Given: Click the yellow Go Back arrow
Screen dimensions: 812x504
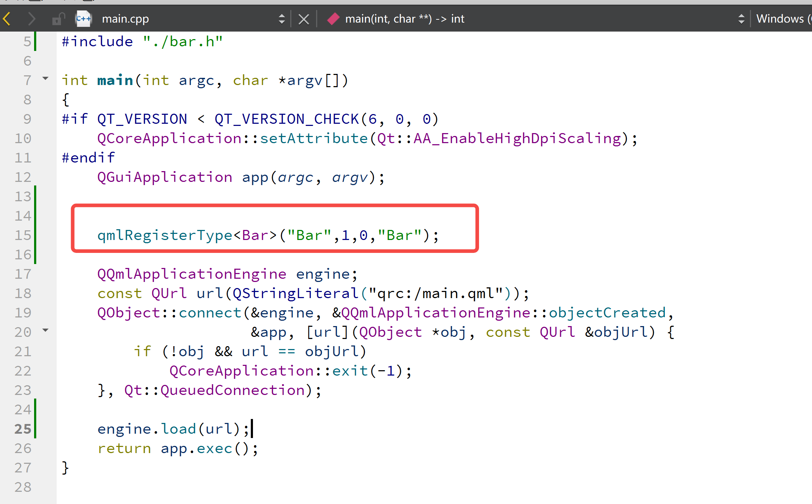Looking at the screenshot, I should [x=7, y=19].
